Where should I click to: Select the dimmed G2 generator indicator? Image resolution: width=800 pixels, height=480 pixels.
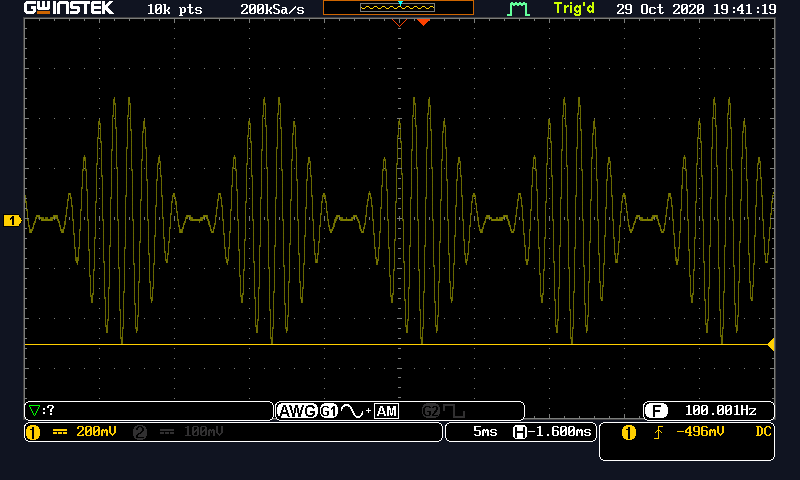pyautogui.click(x=431, y=411)
